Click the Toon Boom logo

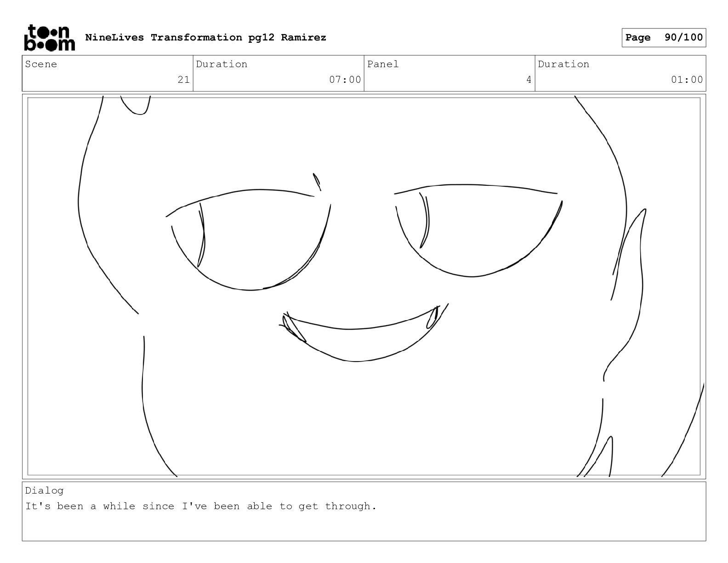pyautogui.click(x=49, y=37)
